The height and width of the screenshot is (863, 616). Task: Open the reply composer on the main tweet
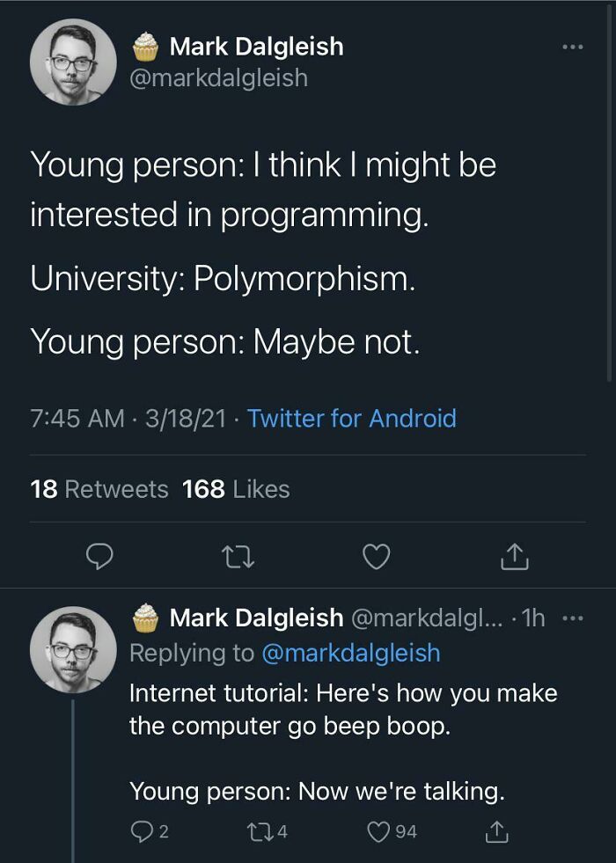(x=100, y=556)
